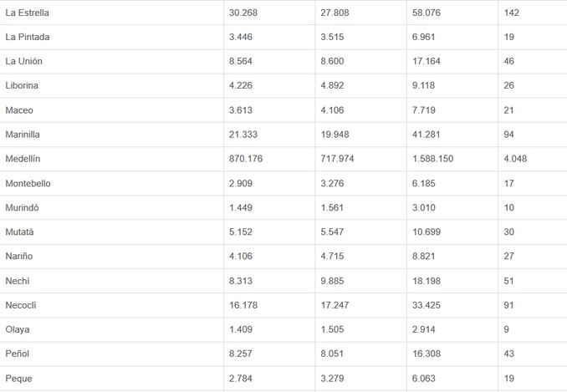Click the Maceo row label

pyautogui.click(x=19, y=110)
